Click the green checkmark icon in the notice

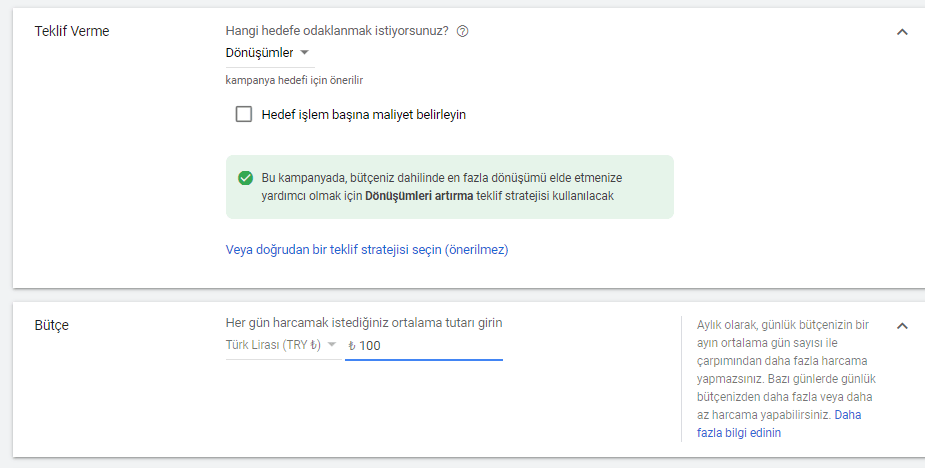pos(245,178)
